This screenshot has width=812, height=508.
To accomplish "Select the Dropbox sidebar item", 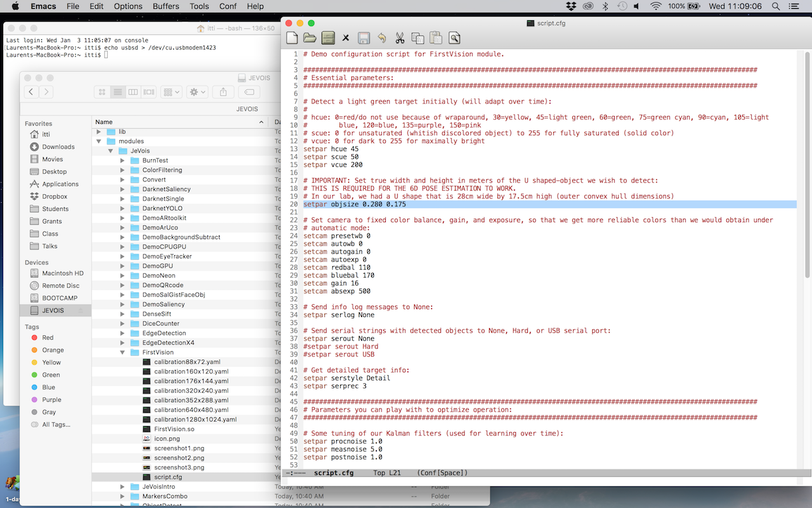I will 55,196.
